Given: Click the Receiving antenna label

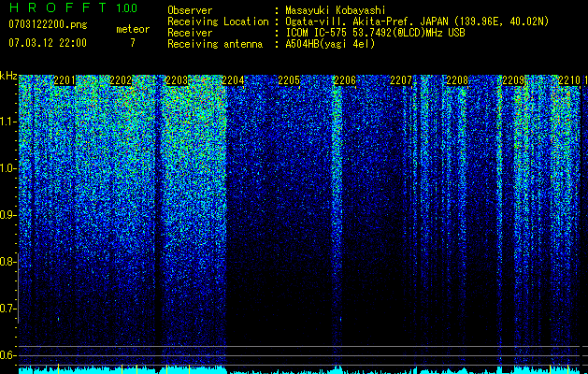Looking at the screenshot, I should pyautogui.click(x=215, y=44).
